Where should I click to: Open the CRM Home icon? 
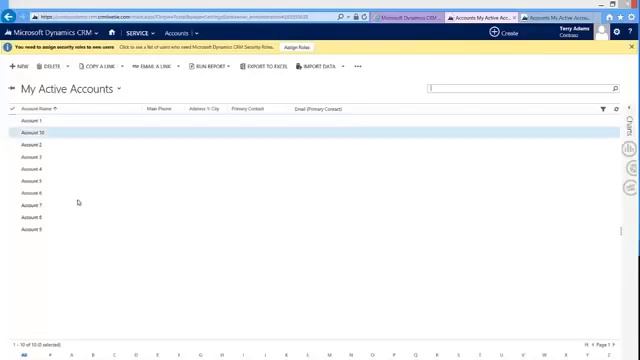click(x=112, y=33)
